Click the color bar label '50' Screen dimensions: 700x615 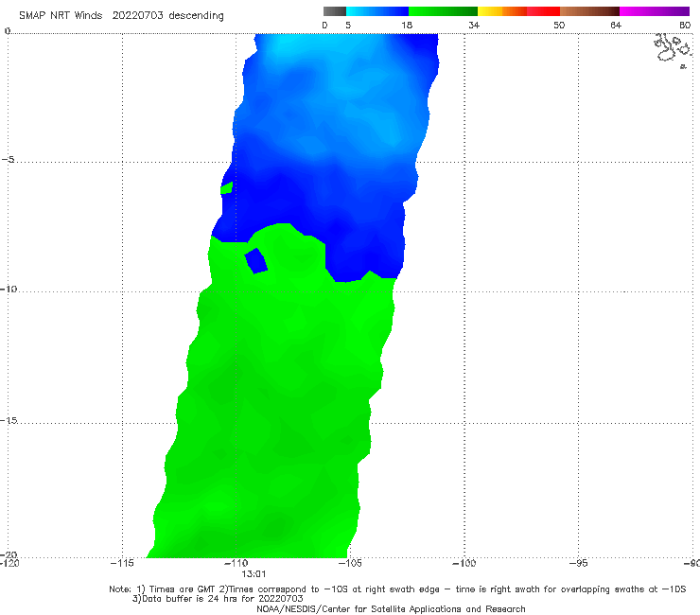point(559,26)
